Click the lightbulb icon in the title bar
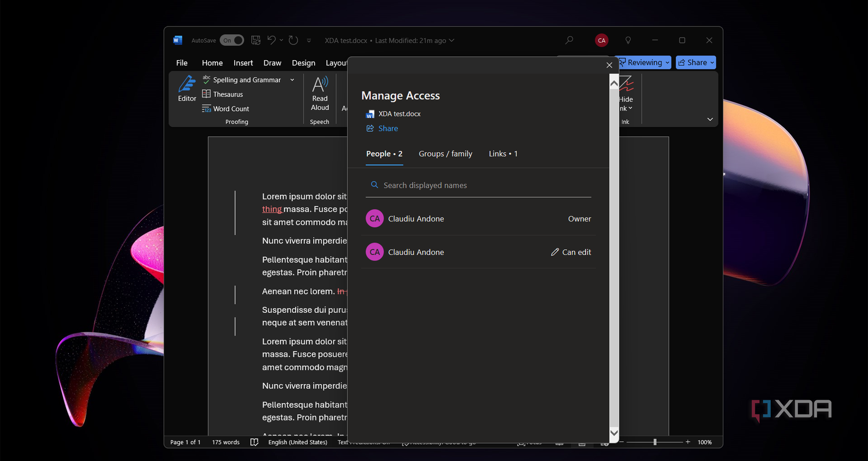The width and height of the screenshot is (868, 461). click(x=628, y=40)
